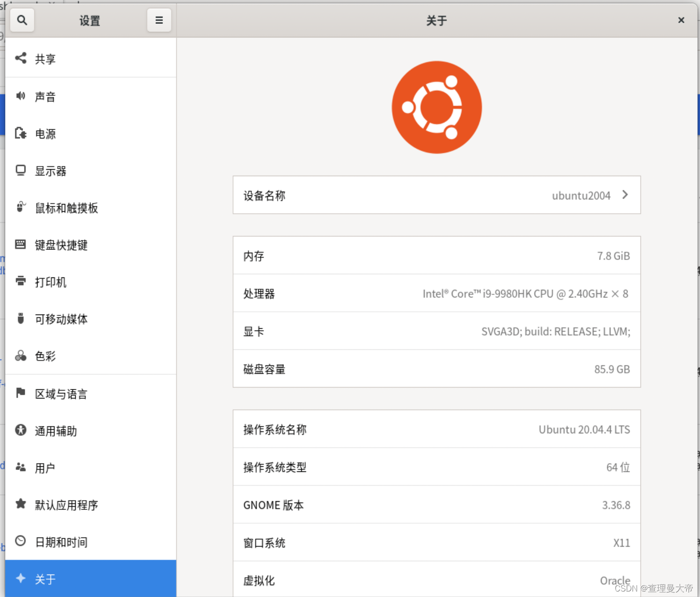Select 通用辅助 in the sidebar
The image size is (700, 597).
pos(90,431)
